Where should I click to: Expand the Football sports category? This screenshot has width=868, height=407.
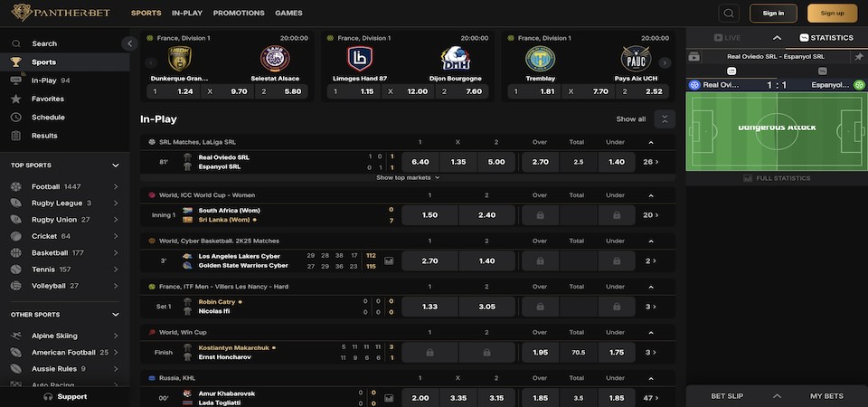click(x=115, y=186)
